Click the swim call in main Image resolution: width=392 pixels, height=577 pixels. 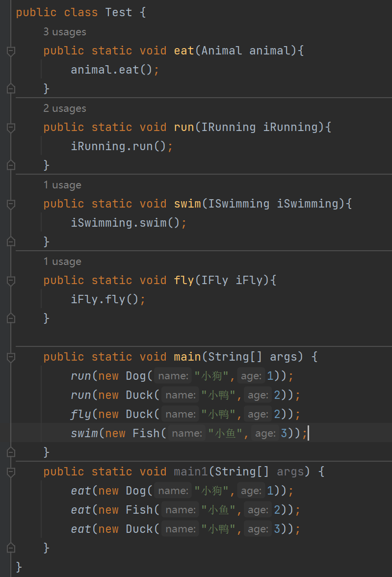pos(84,434)
